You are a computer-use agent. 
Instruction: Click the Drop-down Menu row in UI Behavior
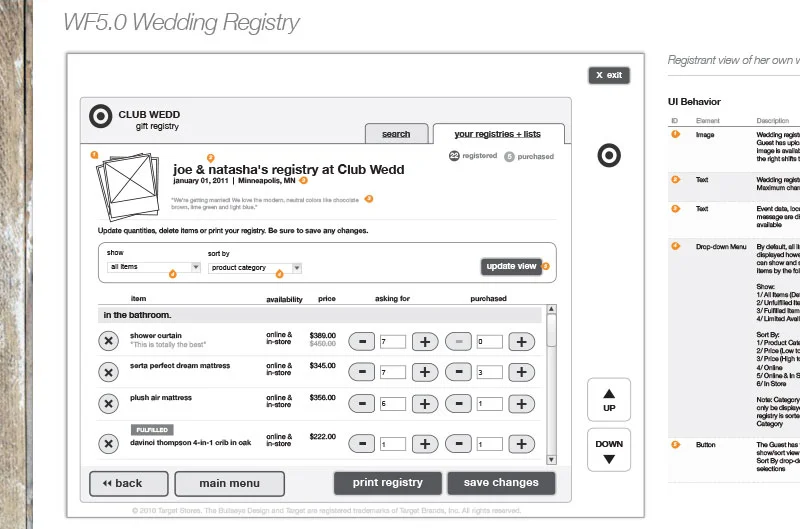(x=734, y=337)
